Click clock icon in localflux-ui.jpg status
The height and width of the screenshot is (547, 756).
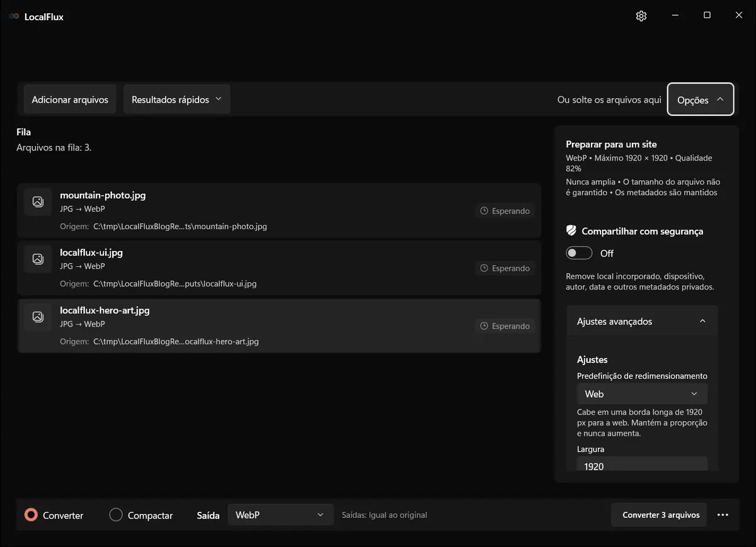tap(484, 268)
